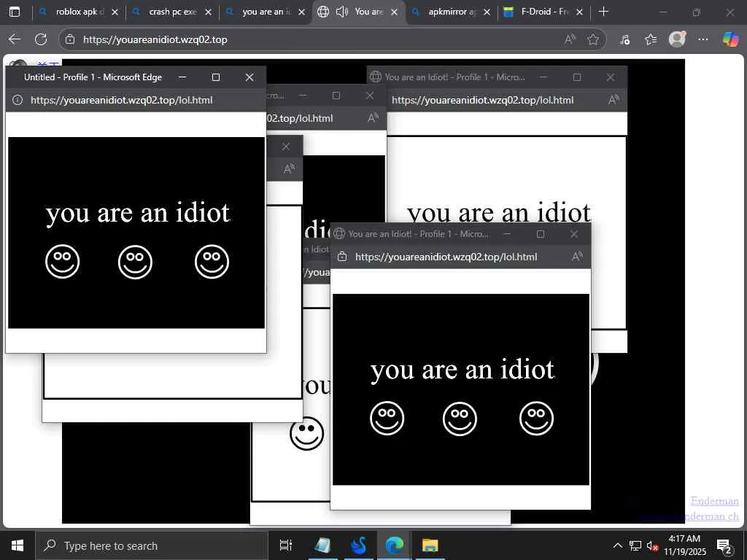Open Edge Settings and more (three dots)

click(703, 39)
